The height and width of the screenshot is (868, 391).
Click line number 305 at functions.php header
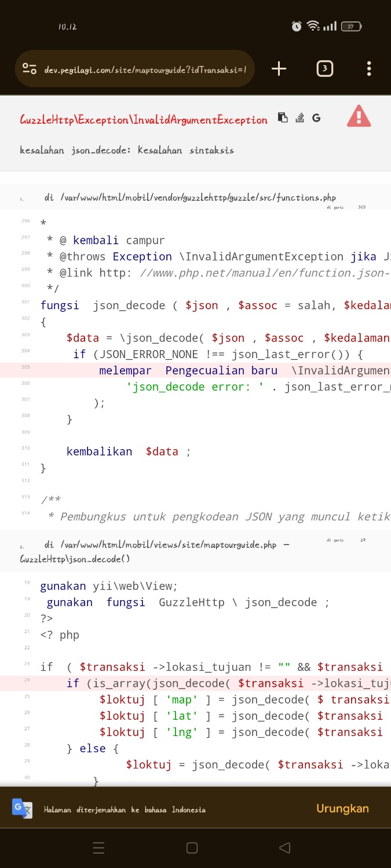[361, 207]
